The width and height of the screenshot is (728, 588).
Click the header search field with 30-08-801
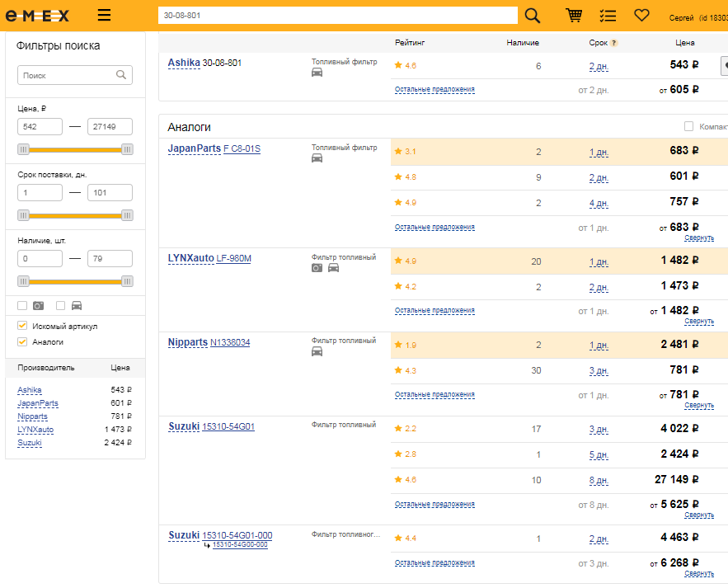337,16
